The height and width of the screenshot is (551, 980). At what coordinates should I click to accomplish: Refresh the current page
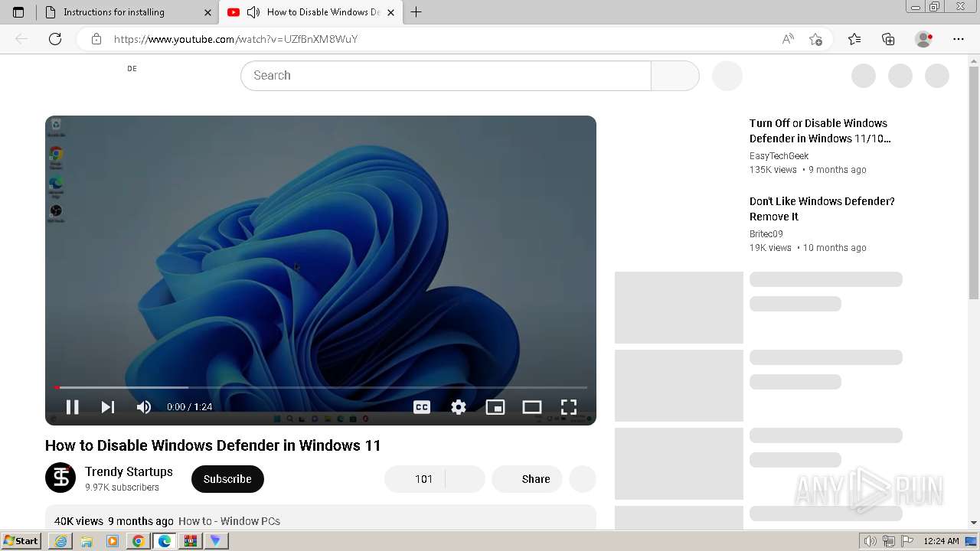[x=55, y=39]
